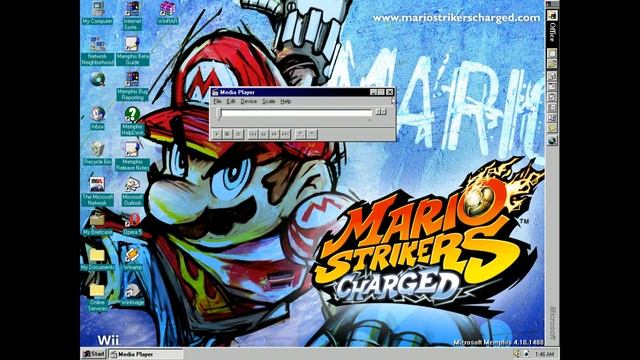Open the Internet Syste... desktop shortcut
The height and width of the screenshot is (360, 640).
click(132, 16)
